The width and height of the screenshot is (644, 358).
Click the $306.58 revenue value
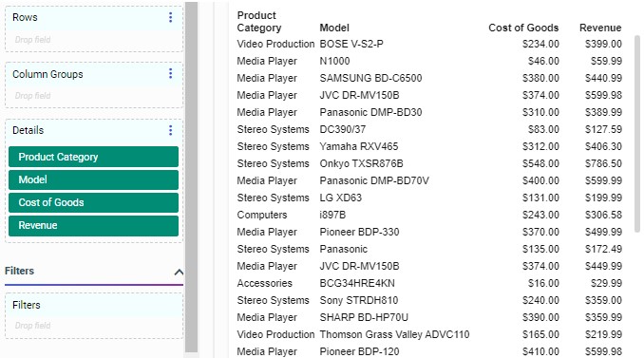(603, 216)
